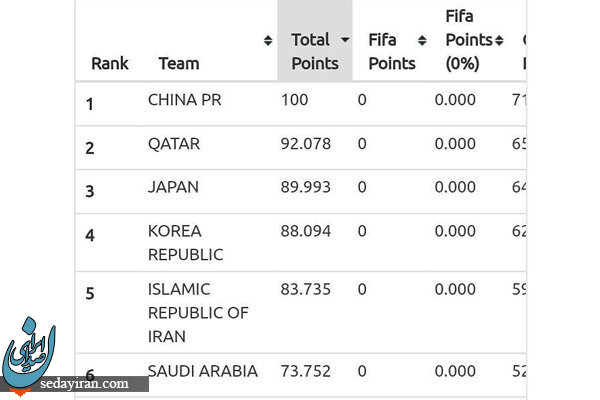Select the SAUDI ARABIA team name
Viewport: 600px width, 400px height.
click(x=203, y=371)
